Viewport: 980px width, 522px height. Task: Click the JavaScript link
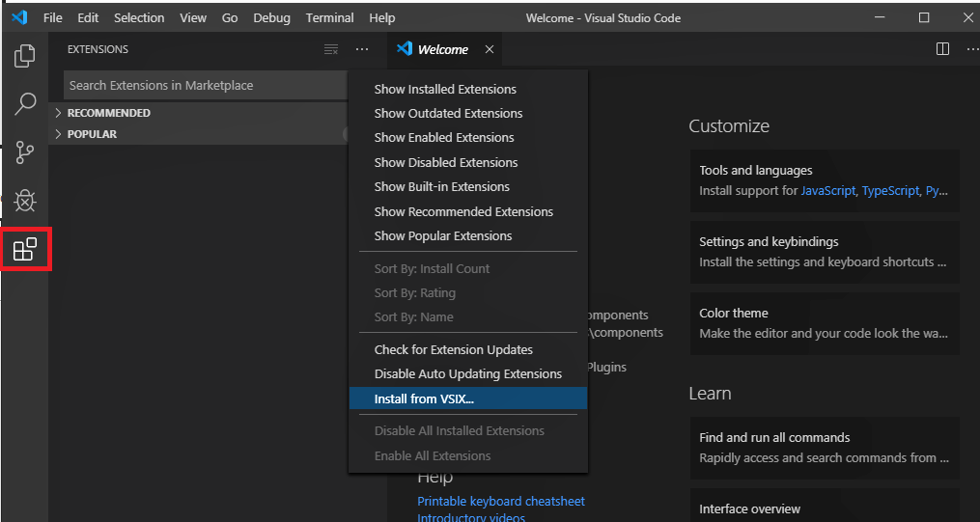click(828, 190)
